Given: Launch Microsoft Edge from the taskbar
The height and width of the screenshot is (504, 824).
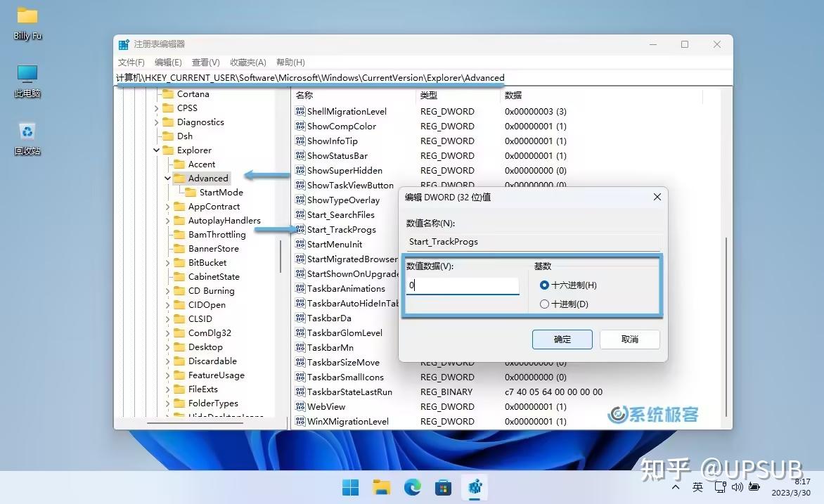Looking at the screenshot, I should pos(413,487).
